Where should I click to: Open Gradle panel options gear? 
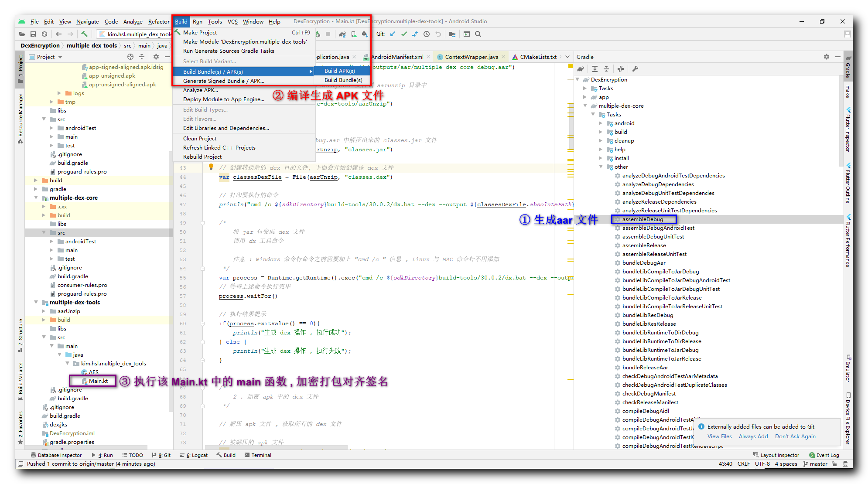coord(827,57)
